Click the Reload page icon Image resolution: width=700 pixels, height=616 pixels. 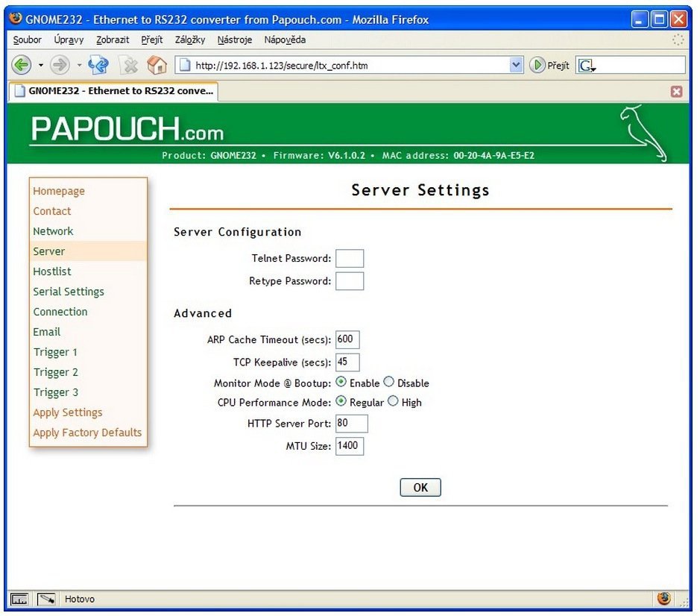tap(99, 66)
